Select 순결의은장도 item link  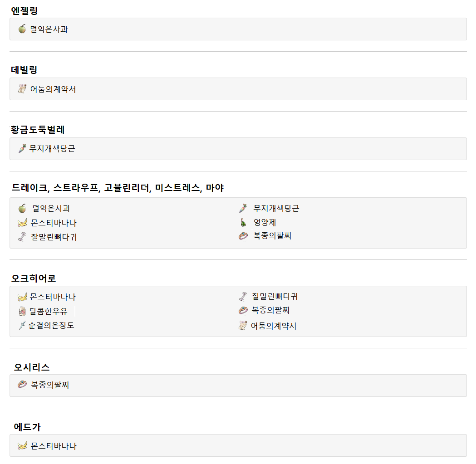point(51,325)
